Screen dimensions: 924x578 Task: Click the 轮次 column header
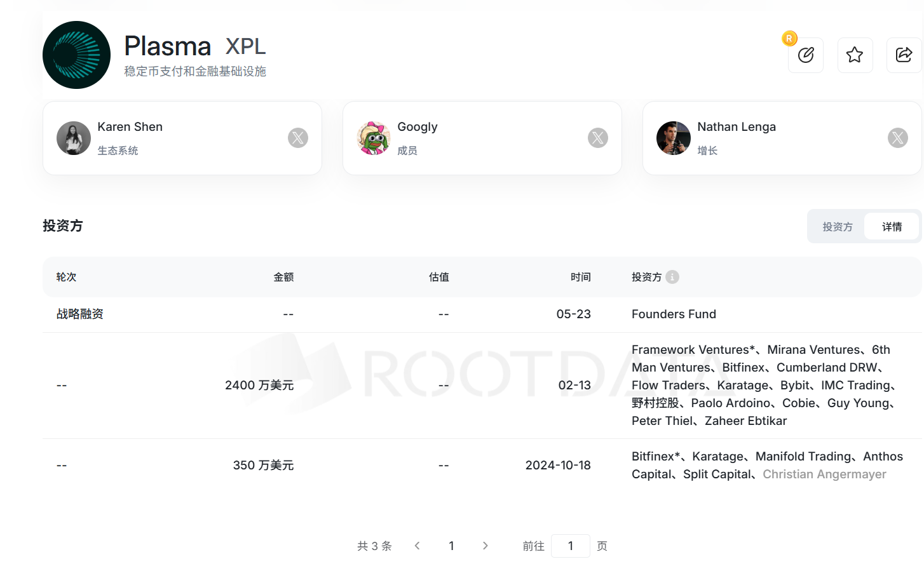(66, 277)
